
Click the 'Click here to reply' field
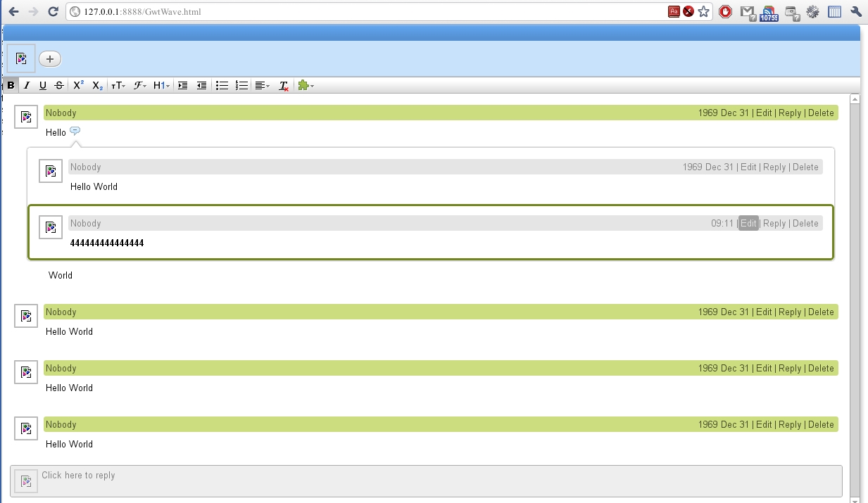[x=426, y=481]
